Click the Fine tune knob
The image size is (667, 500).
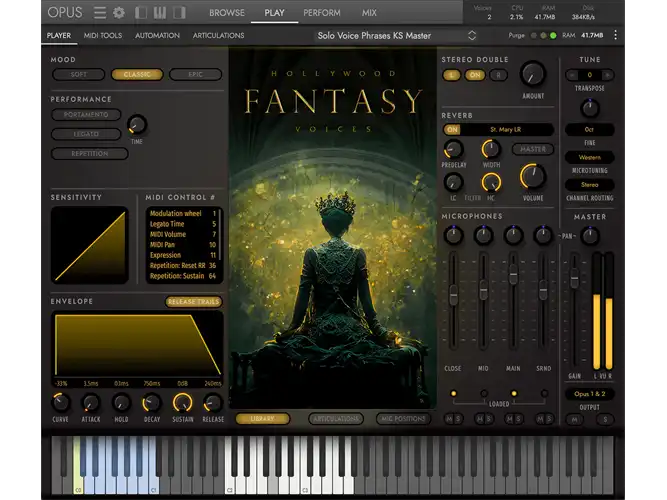(x=590, y=109)
